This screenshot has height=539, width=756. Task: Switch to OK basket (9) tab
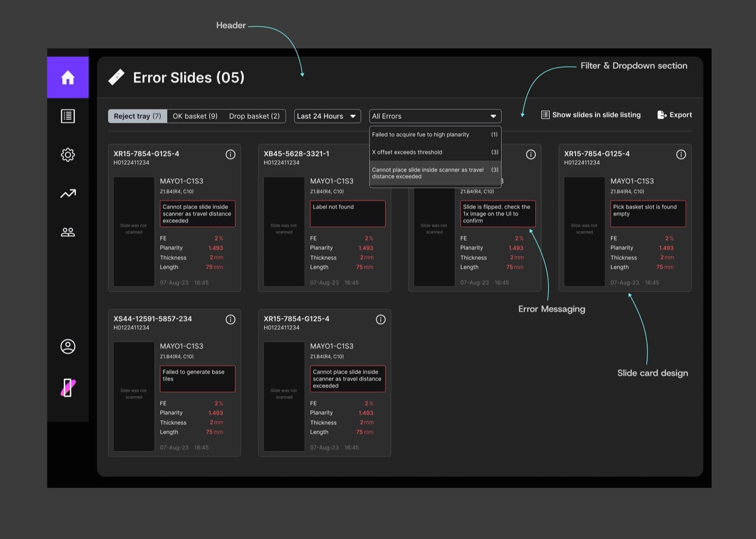click(195, 116)
